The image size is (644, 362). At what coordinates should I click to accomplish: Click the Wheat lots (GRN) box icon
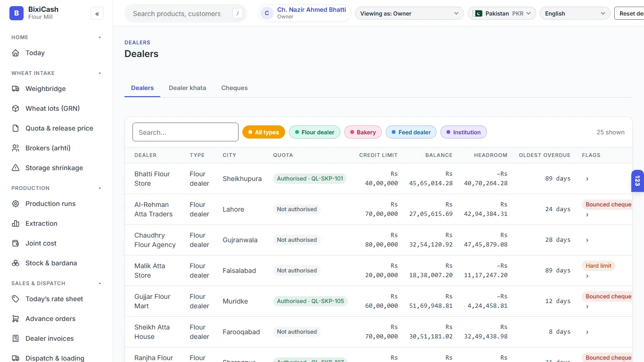click(16, 108)
